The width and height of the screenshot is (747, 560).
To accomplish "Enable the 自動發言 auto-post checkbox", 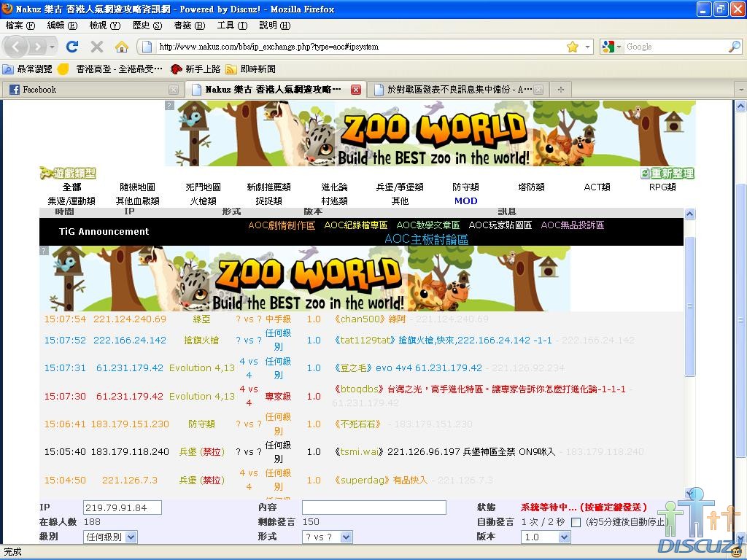I will point(576,522).
